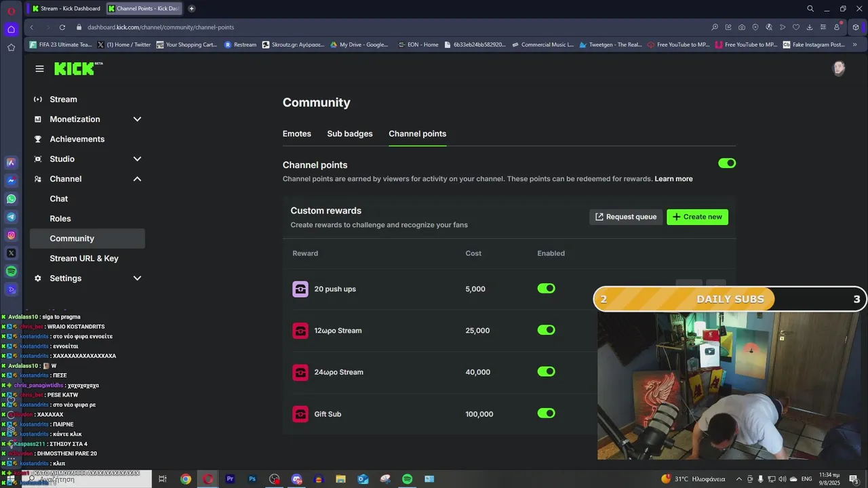Click the Studio icon in sidebar
868x488 pixels.
tap(38, 159)
